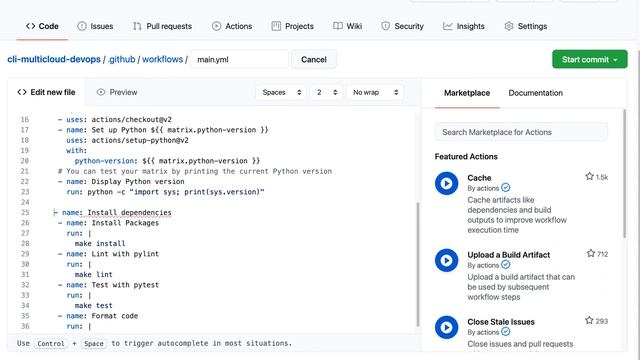Click line 16 'uses: actions/checkout@v2'
This screenshot has width=640, height=360.
pyautogui.click(x=119, y=120)
